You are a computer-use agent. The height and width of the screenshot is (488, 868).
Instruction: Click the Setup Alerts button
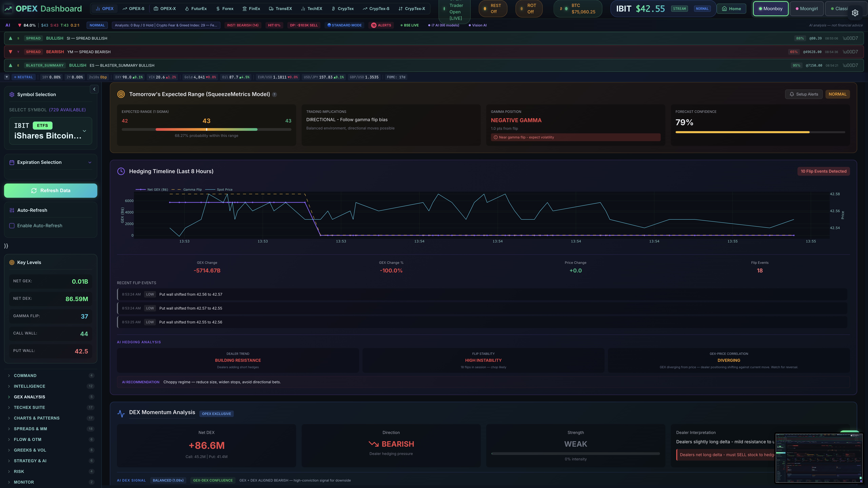tap(804, 94)
